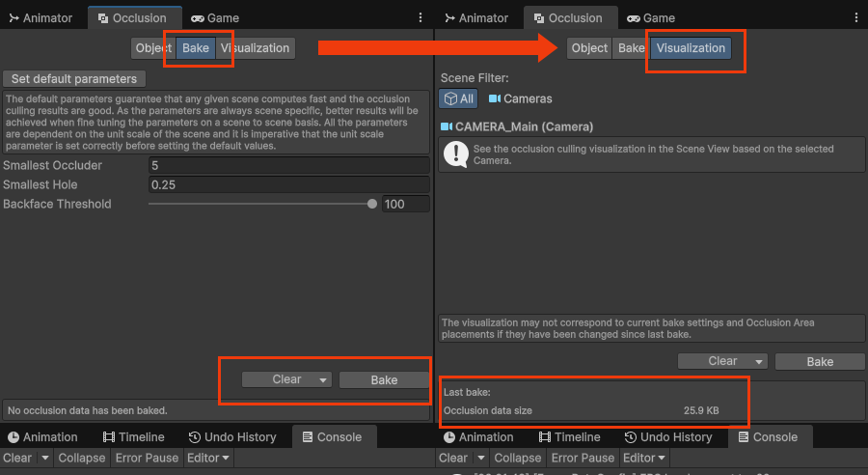Select the All scene filter cube icon
The image size is (868, 475).
tap(449, 98)
